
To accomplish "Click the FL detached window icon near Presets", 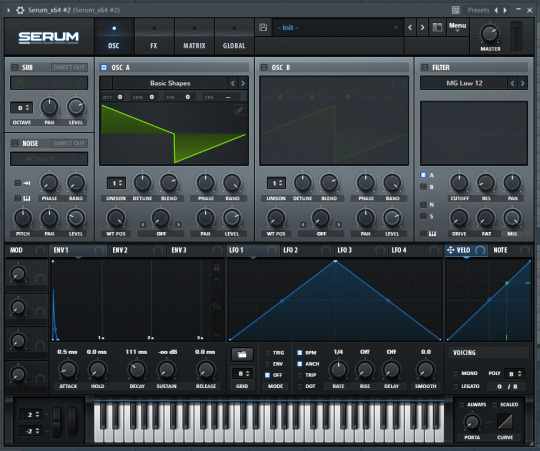I will (456, 10).
